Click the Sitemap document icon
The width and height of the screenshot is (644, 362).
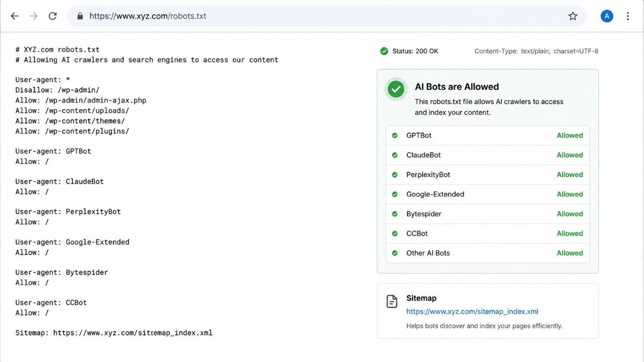(391, 301)
